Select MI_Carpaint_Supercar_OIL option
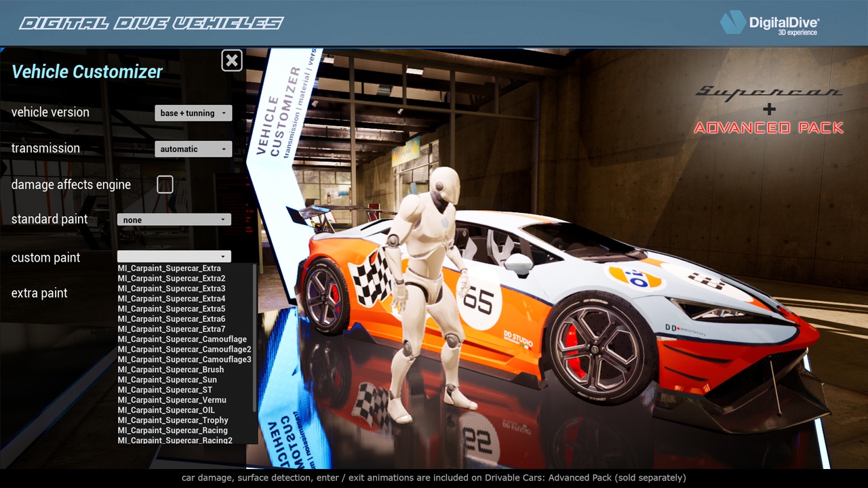 point(165,411)
